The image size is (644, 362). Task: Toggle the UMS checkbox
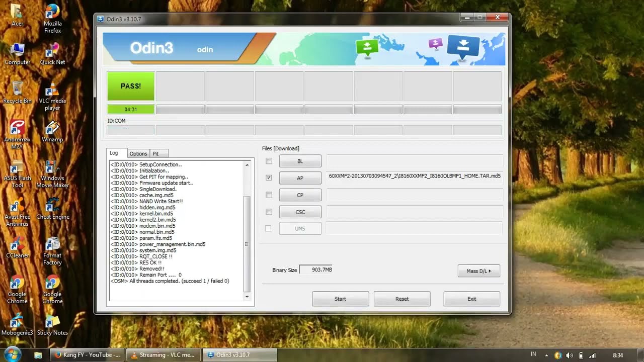pyautogui.click(x=268, y=228)
